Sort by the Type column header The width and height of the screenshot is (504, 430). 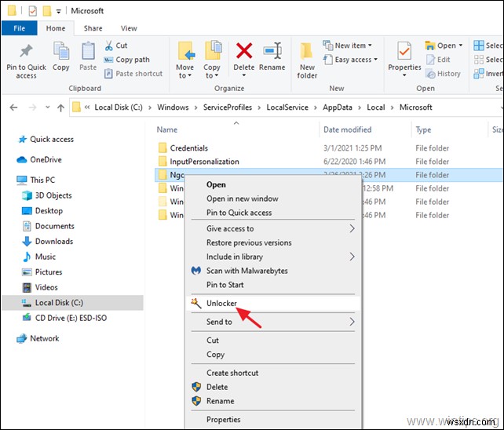click(423, 129)
